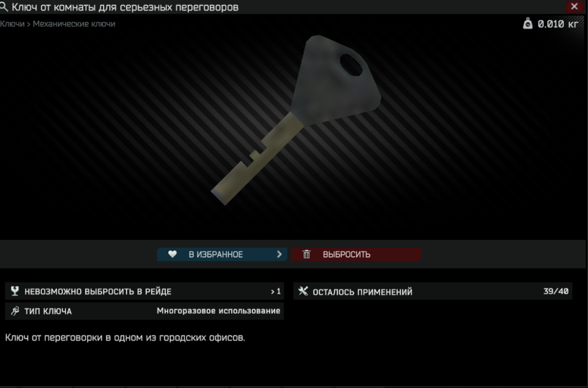Click the window title Ключ от комнаты

tap(125, 7)
